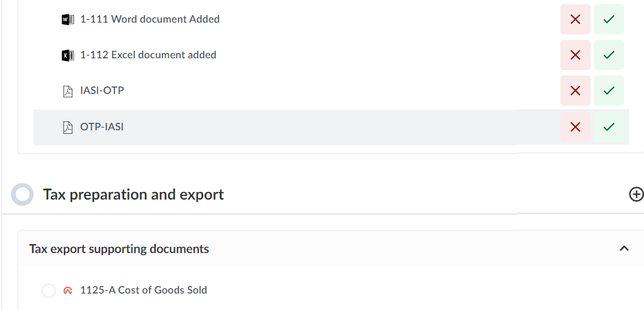644x310 pixels.
Task: Open the 1125-A Cost of Goods Sold item
Action: pyautogui.click(x=143, y=290)
